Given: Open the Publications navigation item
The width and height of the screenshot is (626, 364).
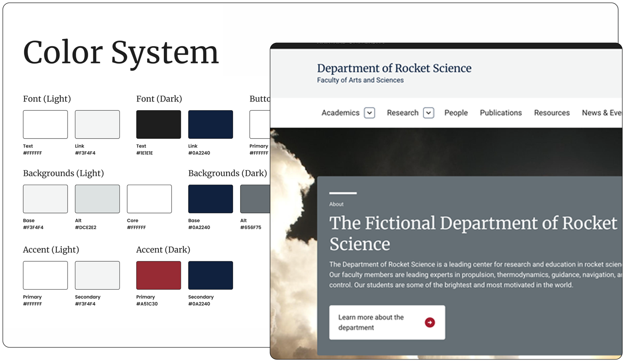Looking at the screenshot, I should pyautogui.click(x=500, y=113).
